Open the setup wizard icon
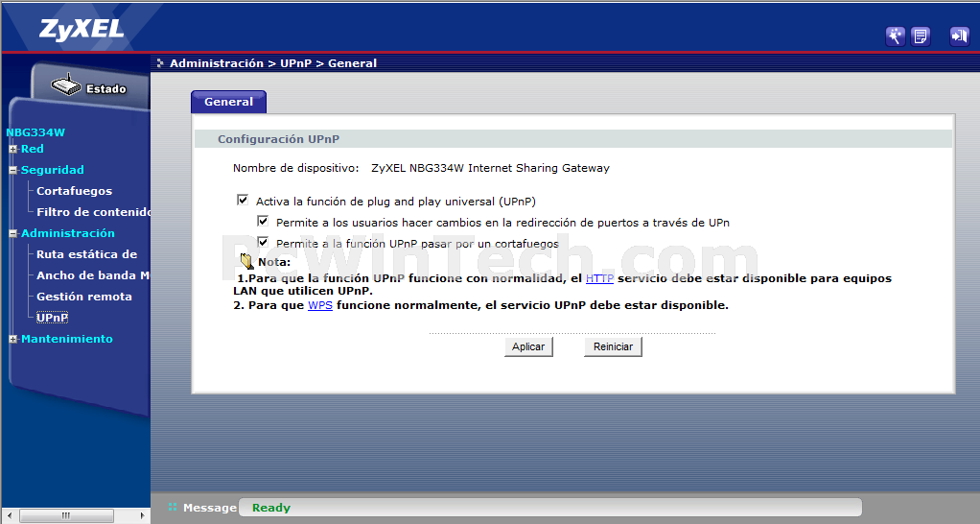The height and width of the screenshot is (524, 980). (895, 36)
